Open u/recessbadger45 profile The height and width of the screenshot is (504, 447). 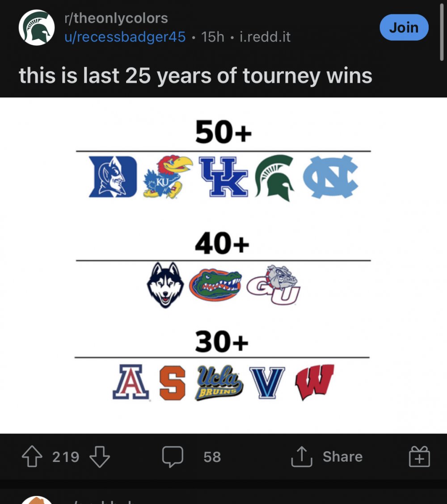point(125,37)
